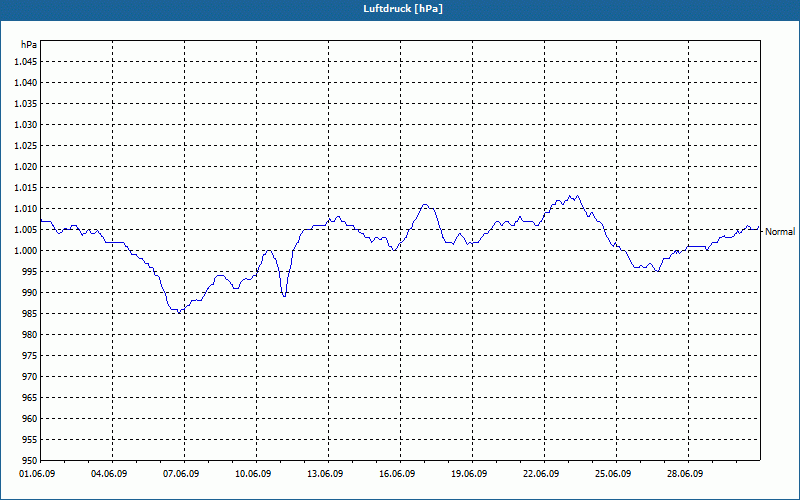This screenshot has width=800, height=500.
Task: Click the 975 y-axis value
Action: (30, 356)
